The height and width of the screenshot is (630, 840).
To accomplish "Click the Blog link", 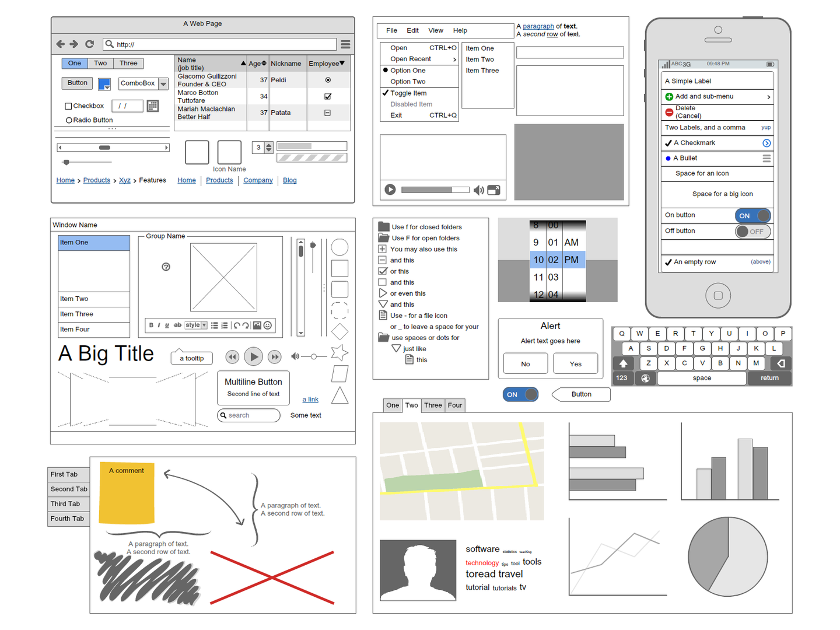I will 290,180.
